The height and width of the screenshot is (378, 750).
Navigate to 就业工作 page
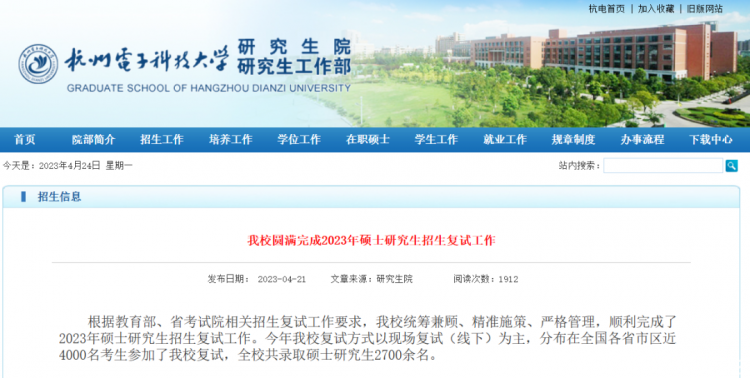coord(505,140)
